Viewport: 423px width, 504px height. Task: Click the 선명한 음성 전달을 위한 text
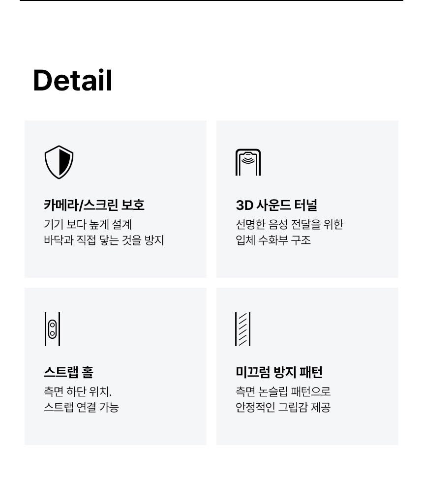[x=289, y=225]
